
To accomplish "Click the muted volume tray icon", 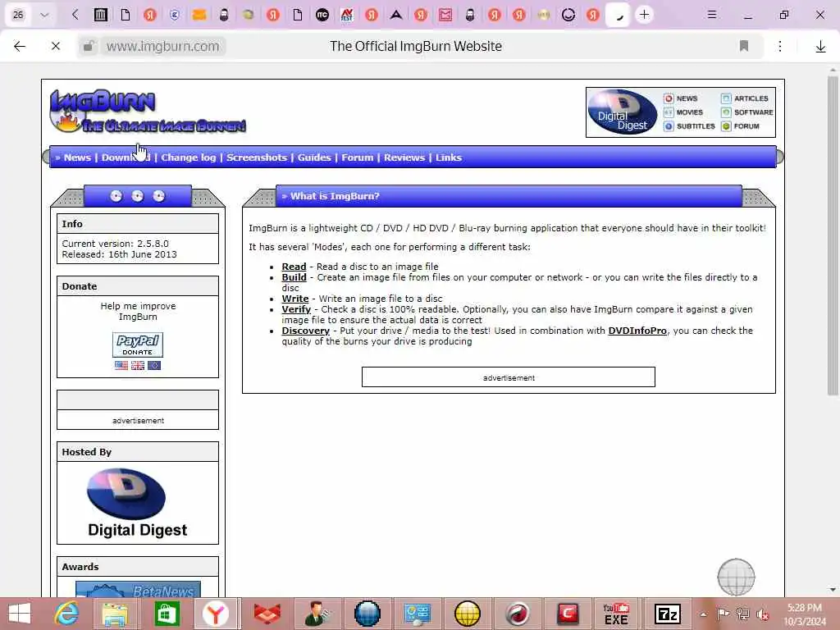I will [x=763, y=614].
